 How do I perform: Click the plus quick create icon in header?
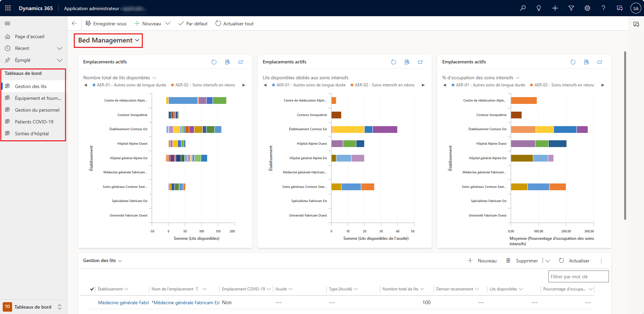point(555,8)
